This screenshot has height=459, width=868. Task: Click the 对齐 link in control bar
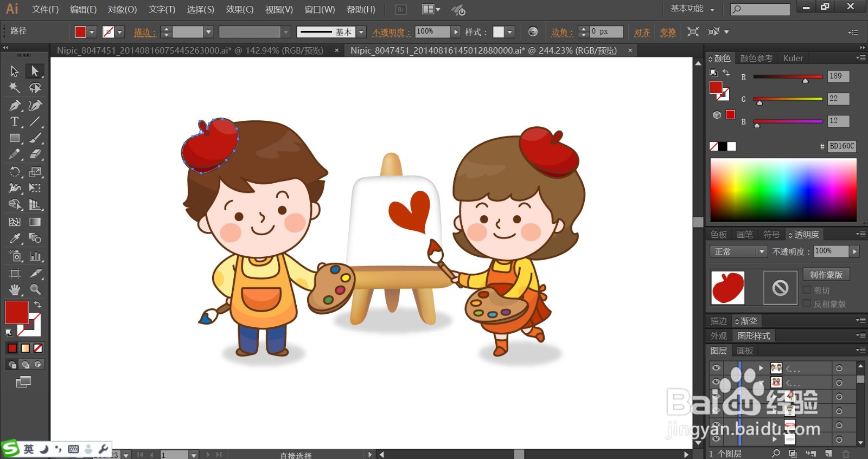[642, 32]
